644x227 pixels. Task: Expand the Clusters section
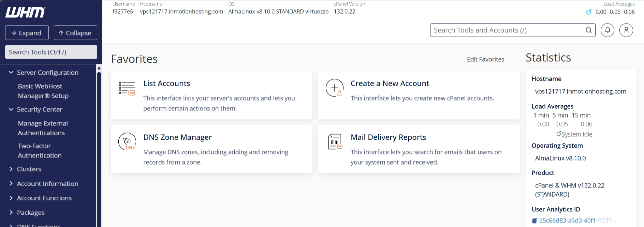pos(11,169)
